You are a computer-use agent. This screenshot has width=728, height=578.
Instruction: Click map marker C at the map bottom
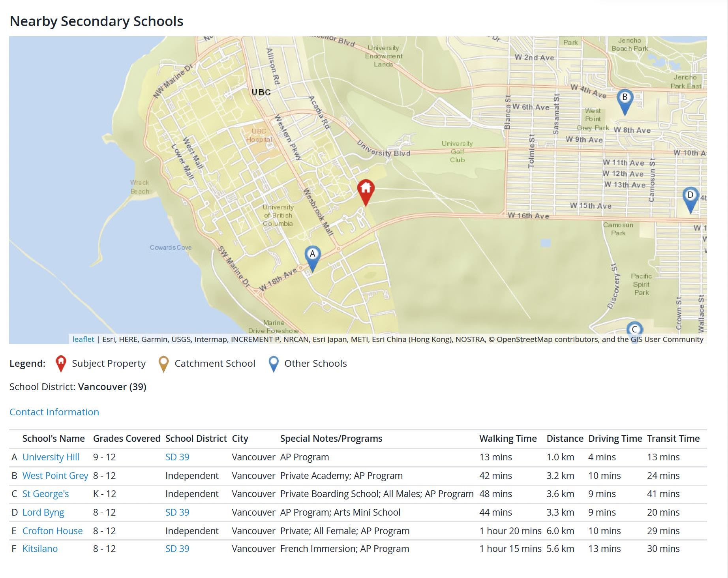pyautogui.click(x=634, y=329)
